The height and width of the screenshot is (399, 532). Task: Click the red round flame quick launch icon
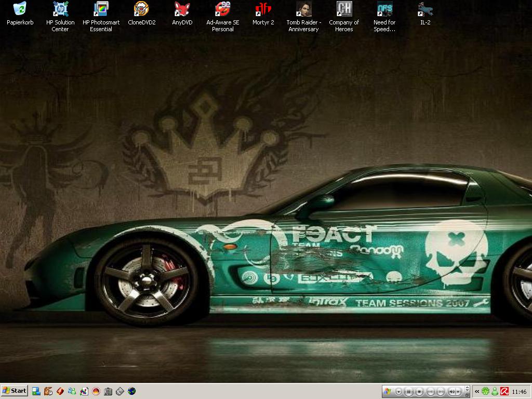point(96,391)
